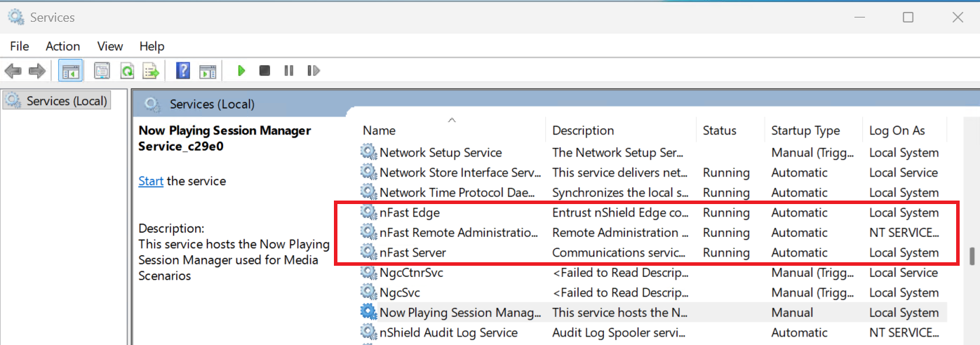Open the Help menu

pos(152,46)
